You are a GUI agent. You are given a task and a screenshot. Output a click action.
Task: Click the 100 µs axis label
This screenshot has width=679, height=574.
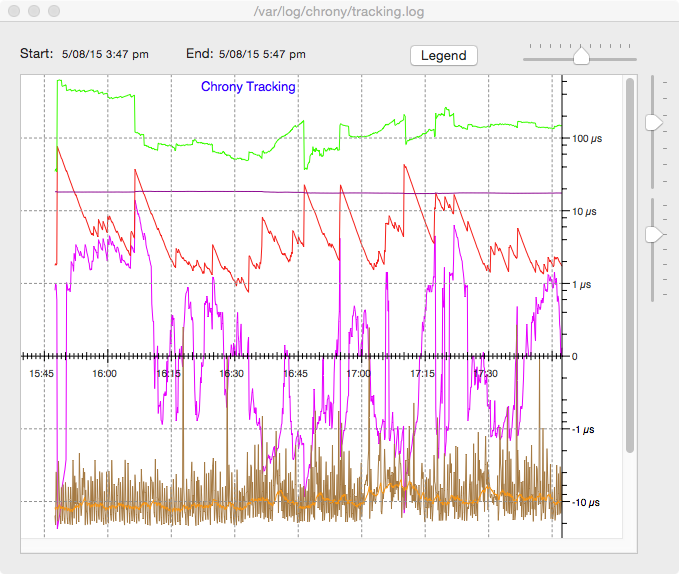pyautogui.click(x=587, y=139)
